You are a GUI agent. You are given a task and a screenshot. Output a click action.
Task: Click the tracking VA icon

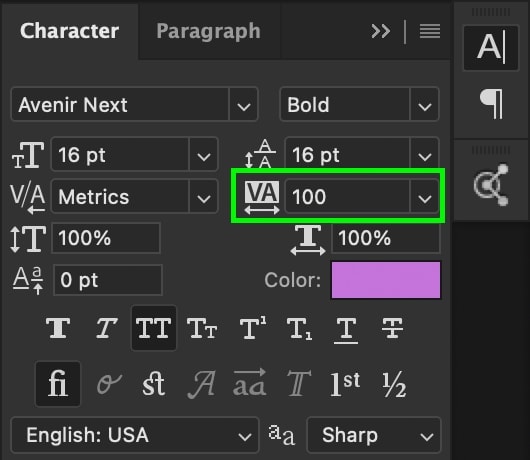[x=262, y=198]
